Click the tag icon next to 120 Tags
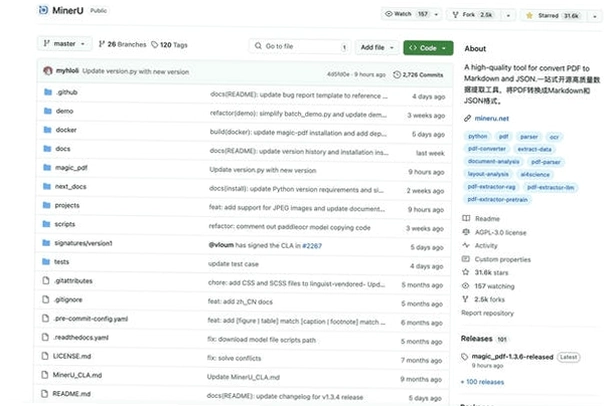 154,45
